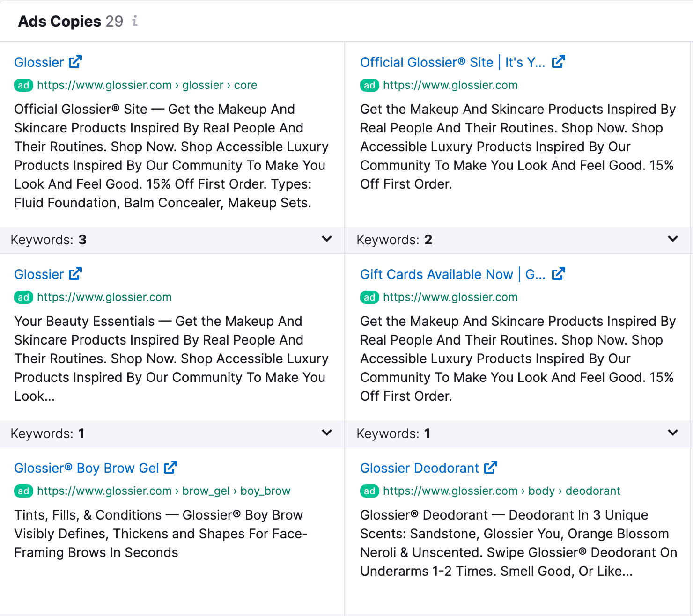Viewport: 693px width, 616px height.
Task: Expand Keywords: 2 chevron
Action: coord(673,239)
